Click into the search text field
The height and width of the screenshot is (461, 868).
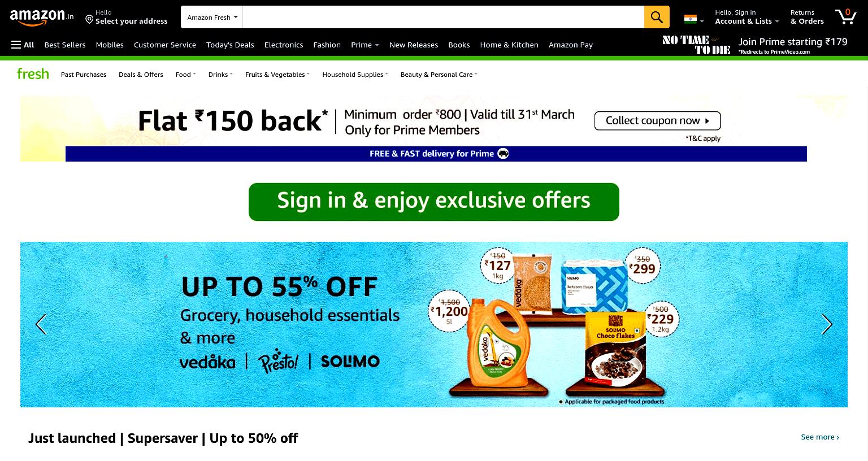pyautogui.click(x=444, y=17)
